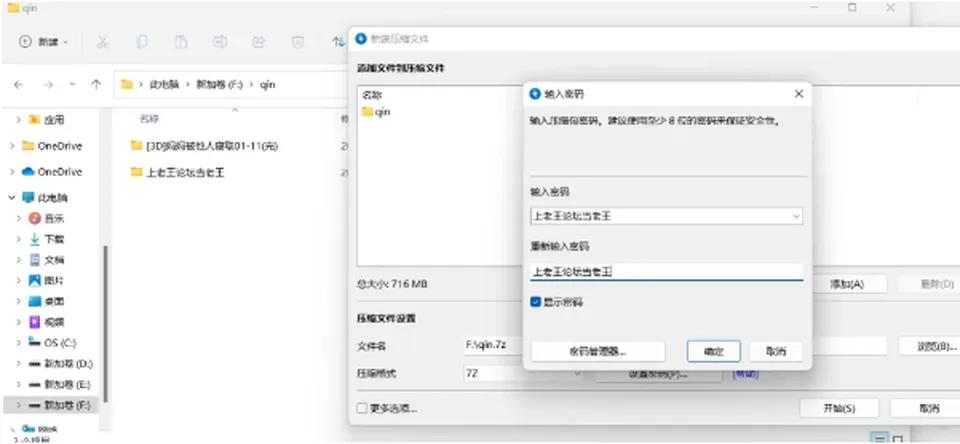Close the 输入密码 dialog with X
Viewport: 960px width, 444px height.
[x=799, y=94]
